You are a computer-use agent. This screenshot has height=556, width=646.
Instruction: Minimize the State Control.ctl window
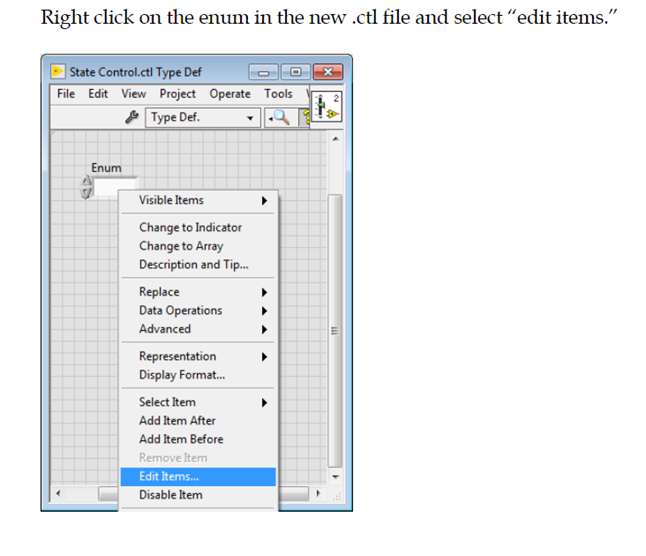point(264,72)
